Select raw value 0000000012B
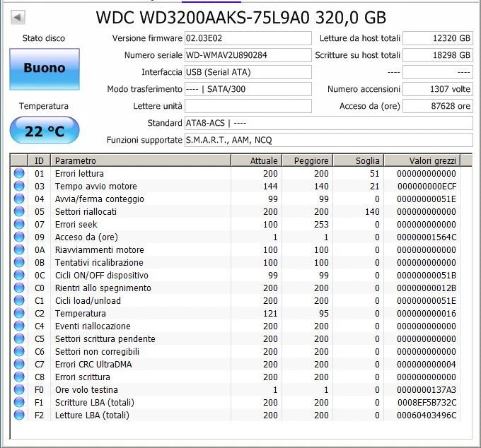481x448 pixels. click(x=427, y=288)
